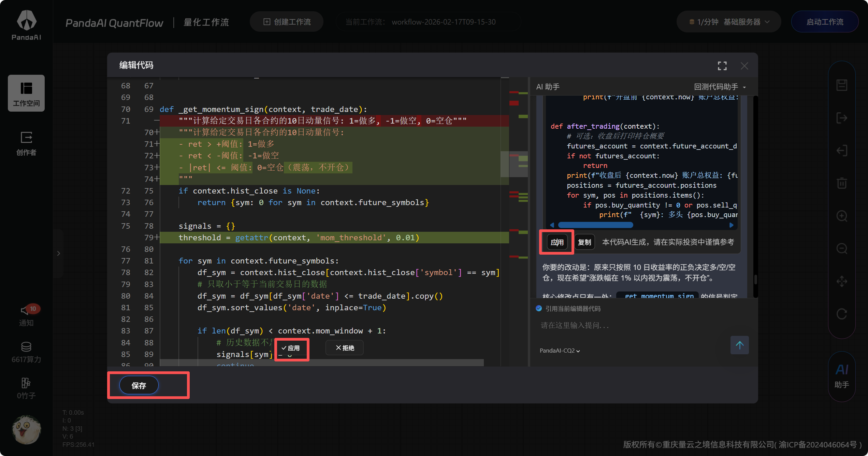The height and width of the screenshot is (456, 868).
Task: Accept the diff with the ✓应用 button
Action: pyautogui.click(x=291, y=348)
